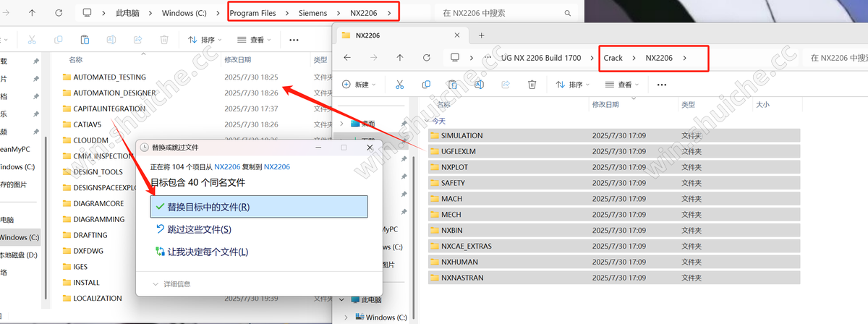Click the Delete trash icon in the left window toolbar
Image resolution: width=868 pixels, height=324 pixels.
[165, 40]
